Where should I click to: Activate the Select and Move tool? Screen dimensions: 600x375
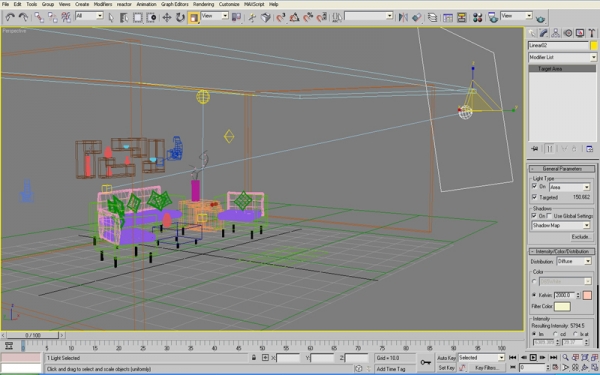[167, 17]
